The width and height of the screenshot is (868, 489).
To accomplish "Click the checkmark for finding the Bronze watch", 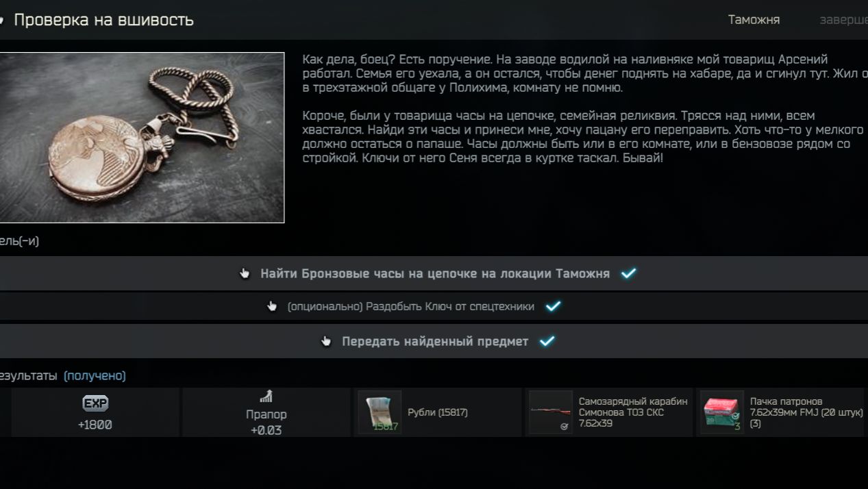I will pyautogui.click(x=628, y=273).
